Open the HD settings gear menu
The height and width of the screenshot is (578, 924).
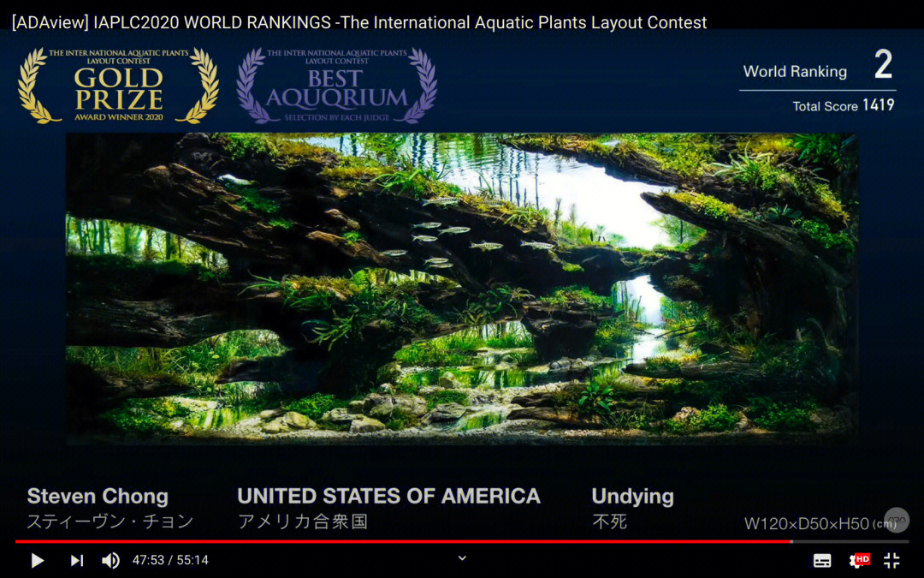click(859, 560)
